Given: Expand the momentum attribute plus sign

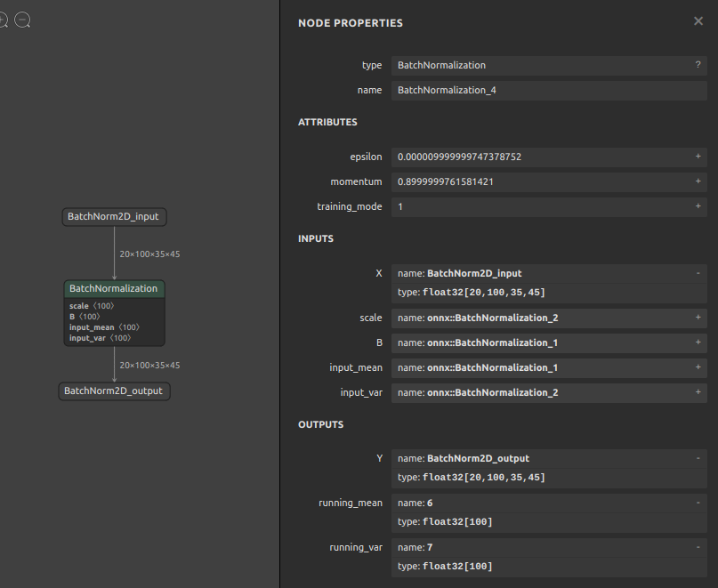Looking at the screenshot, I should pos(698,181).
